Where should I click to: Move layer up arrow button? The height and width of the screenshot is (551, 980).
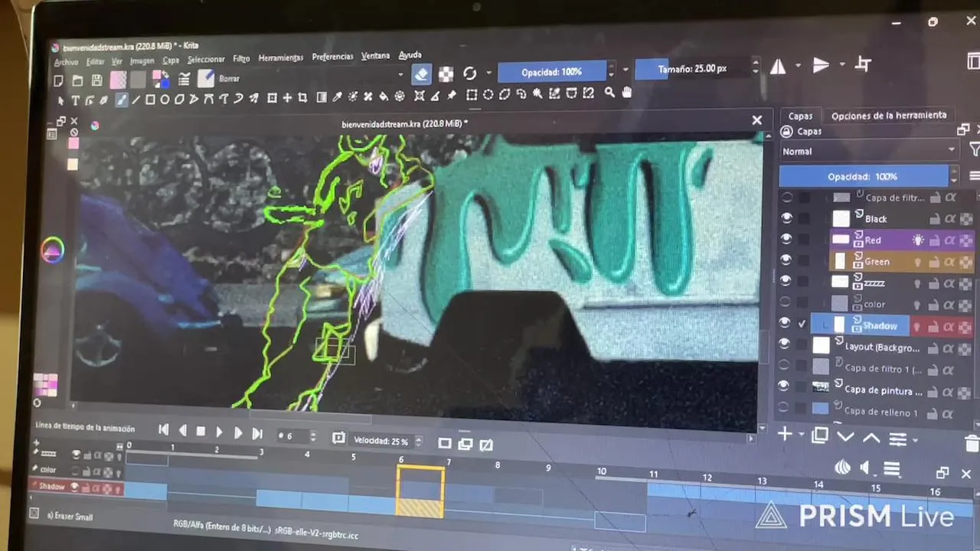[871, 438]
